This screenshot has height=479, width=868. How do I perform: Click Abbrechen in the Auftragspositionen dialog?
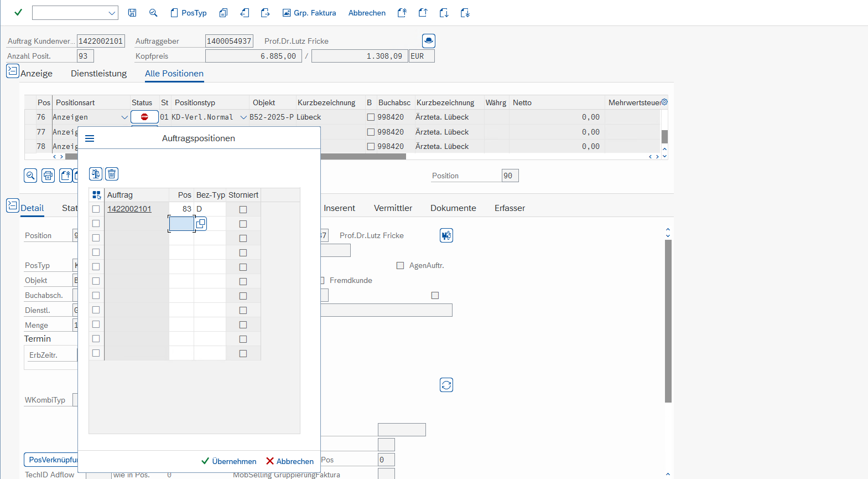coord(290,461)
